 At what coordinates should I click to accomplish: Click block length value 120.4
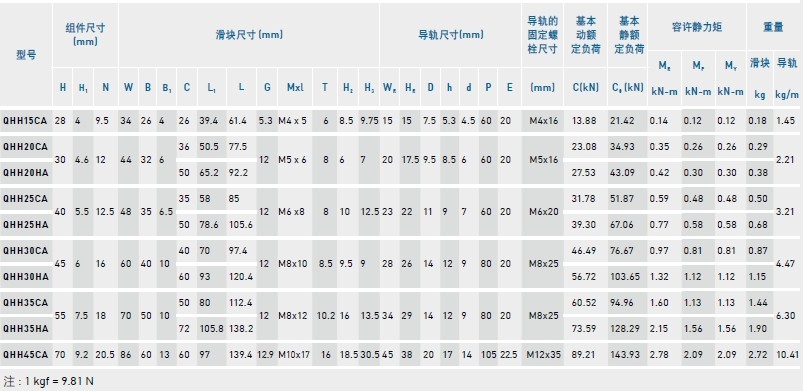coord(240,277)
